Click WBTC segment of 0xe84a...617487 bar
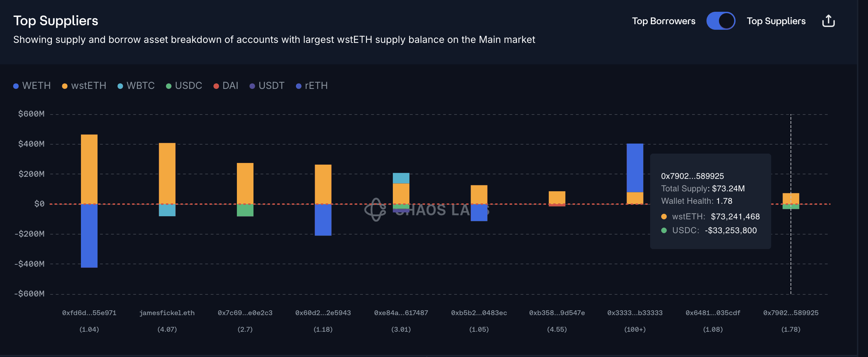This screenshot has width=868, height=357. point(401,178)
